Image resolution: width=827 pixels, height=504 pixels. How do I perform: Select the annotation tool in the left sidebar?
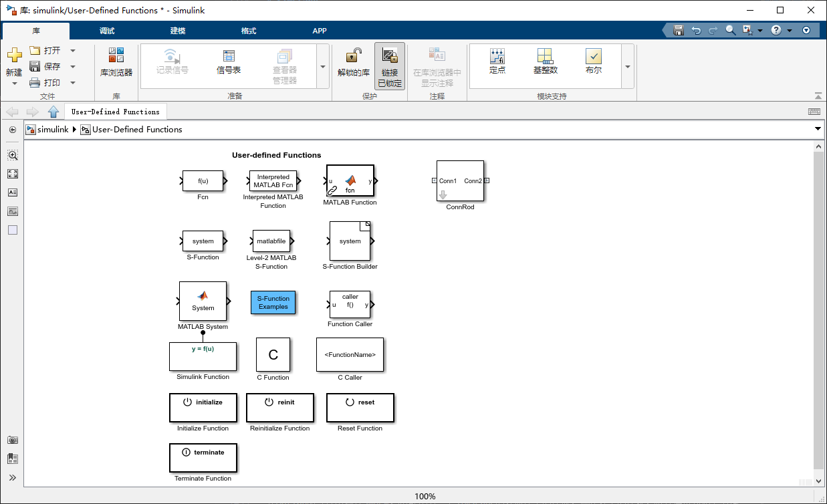click(x=12, y=192)
